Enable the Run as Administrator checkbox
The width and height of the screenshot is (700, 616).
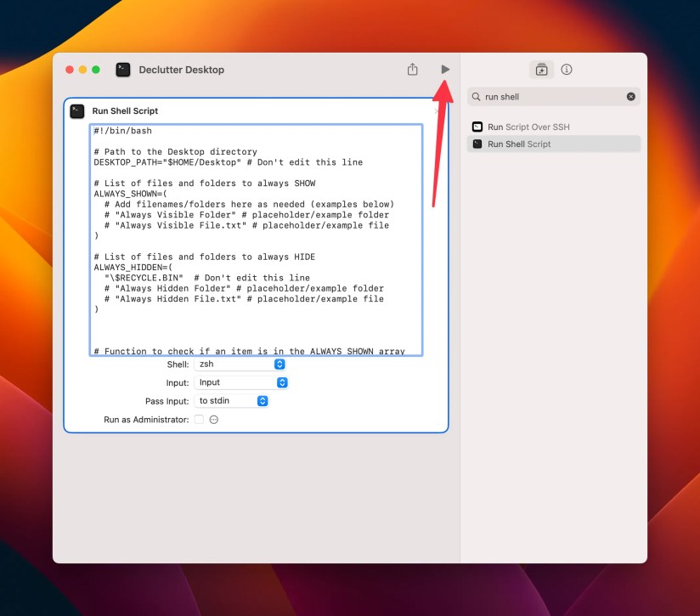pyautogui.click(x=199, y=419)
